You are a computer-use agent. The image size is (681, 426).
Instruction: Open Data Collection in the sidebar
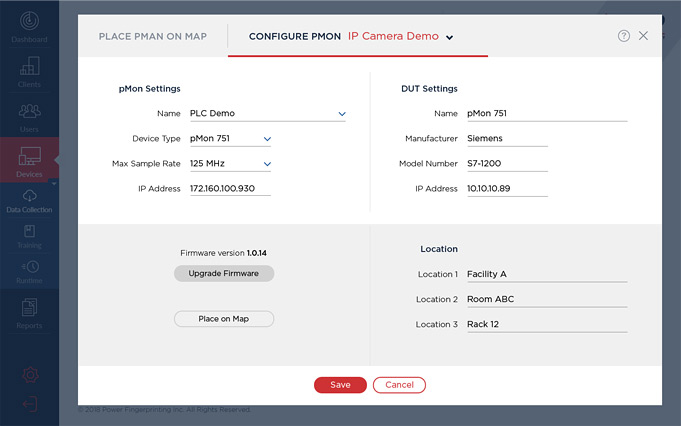[x=29, y=201]
